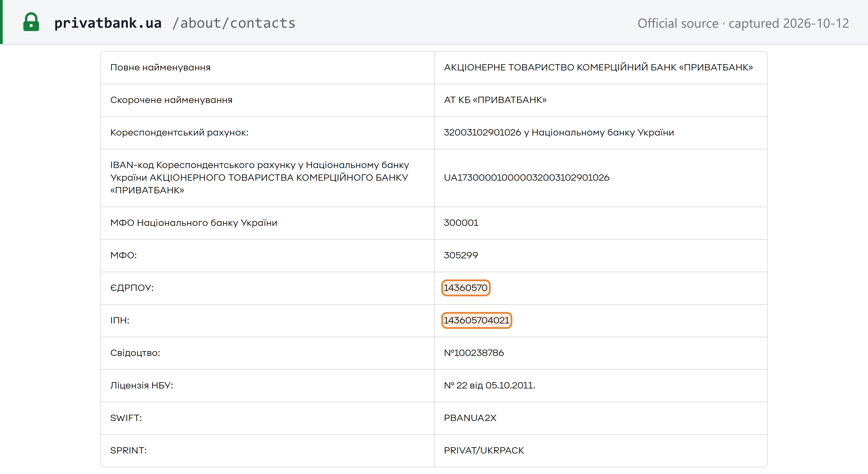868x474 pixels.
Task: Click the privatbank.ua domain text
Action: pyautogui.click(x=108, y=23)
